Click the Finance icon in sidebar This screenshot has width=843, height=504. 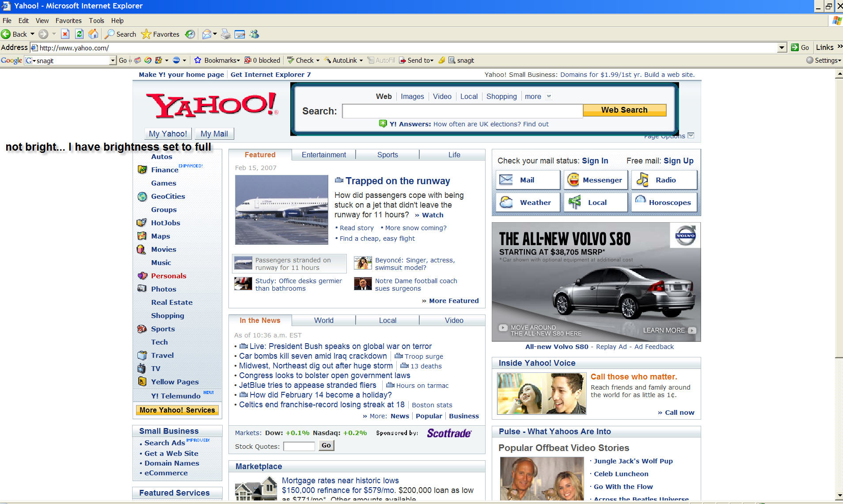[142, 169]
